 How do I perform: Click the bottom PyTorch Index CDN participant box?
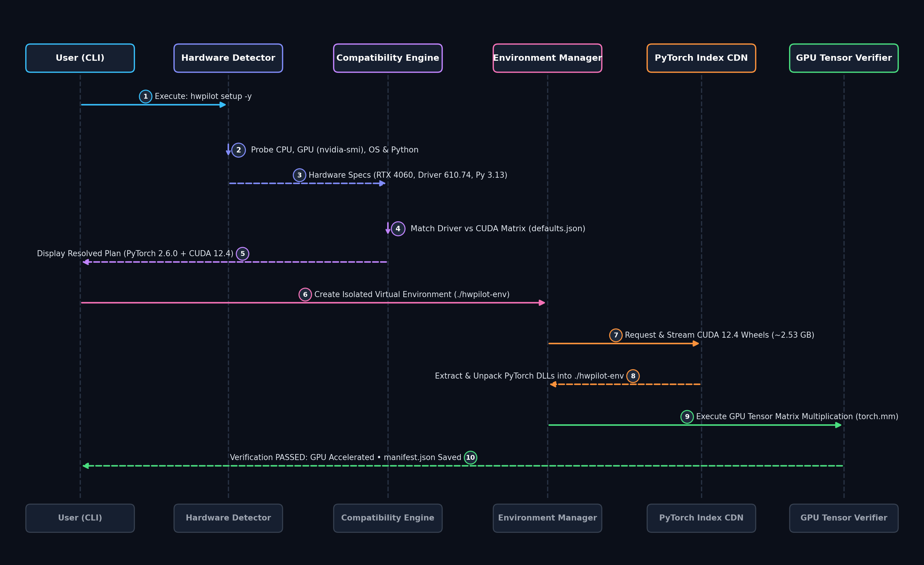click(x=701, y=518)
